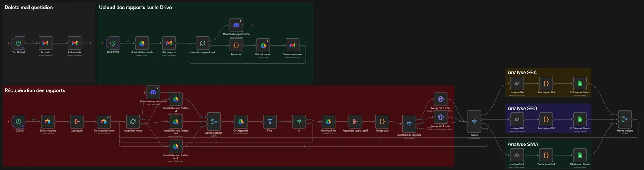This screenshot has width=644, height=170.
Task: Open the Search records Airtable node
Action: (47, 121)
